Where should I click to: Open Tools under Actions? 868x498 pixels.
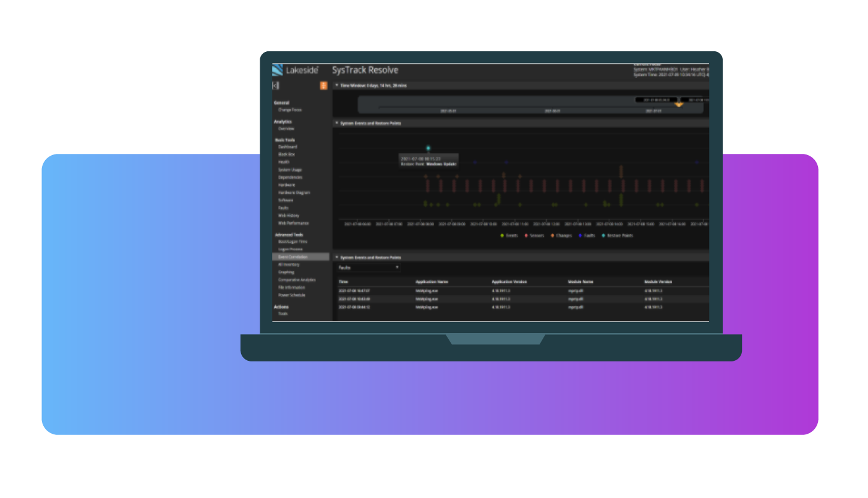point(283,314)
